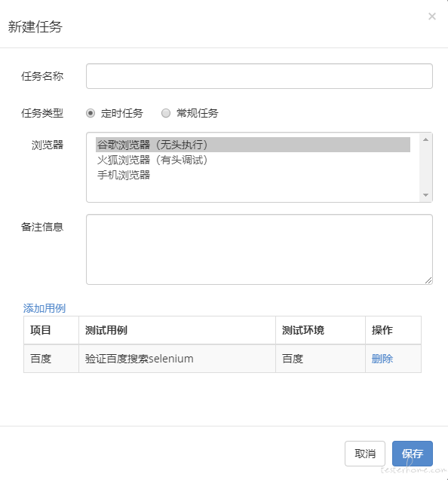Click the 取消 button
Image resolution: width=448 pixels, height=480 pixels.
tap(365, 454)
